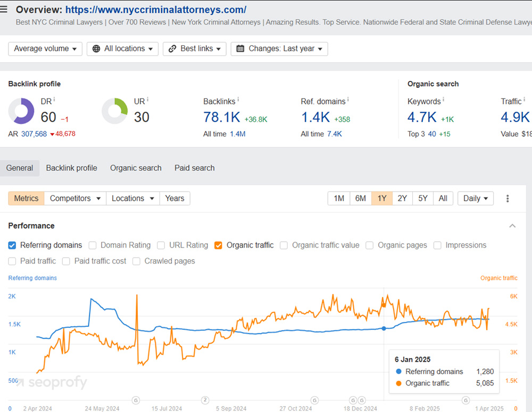Click UR info icon
Viewport: 532px width, 412px height.
click(x=147, y=100)
